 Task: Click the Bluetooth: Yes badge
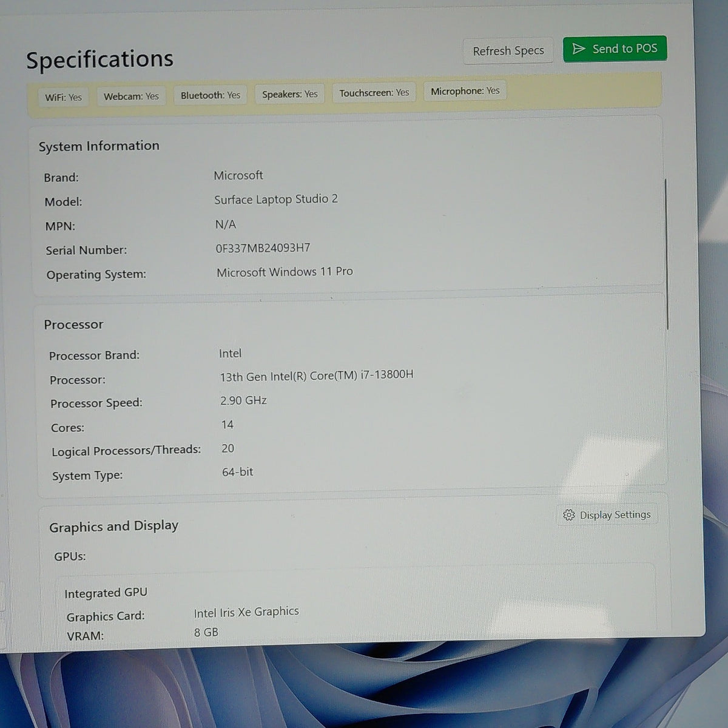coord(211,95)
